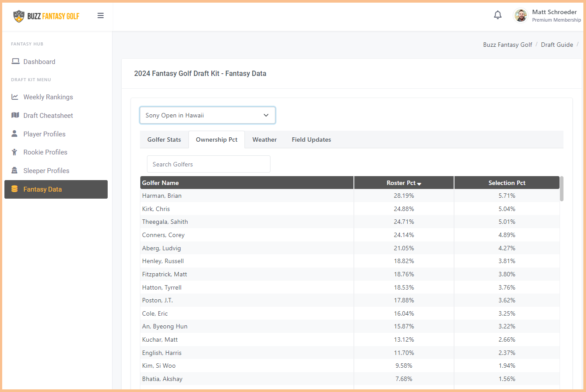Click the 28.19% roster value
The height and width of the screenshot is (392, 586).
pyautogui.click(x=404, y=196)
